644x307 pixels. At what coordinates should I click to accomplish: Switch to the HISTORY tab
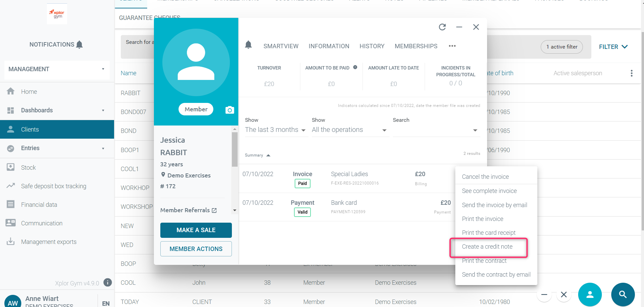coord(372,46)
